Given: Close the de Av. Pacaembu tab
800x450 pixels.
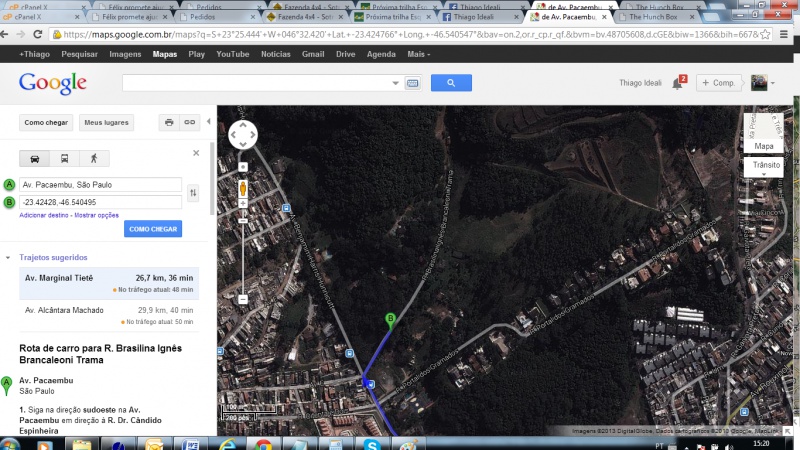Looking at the screenshot, I should 604,17.
